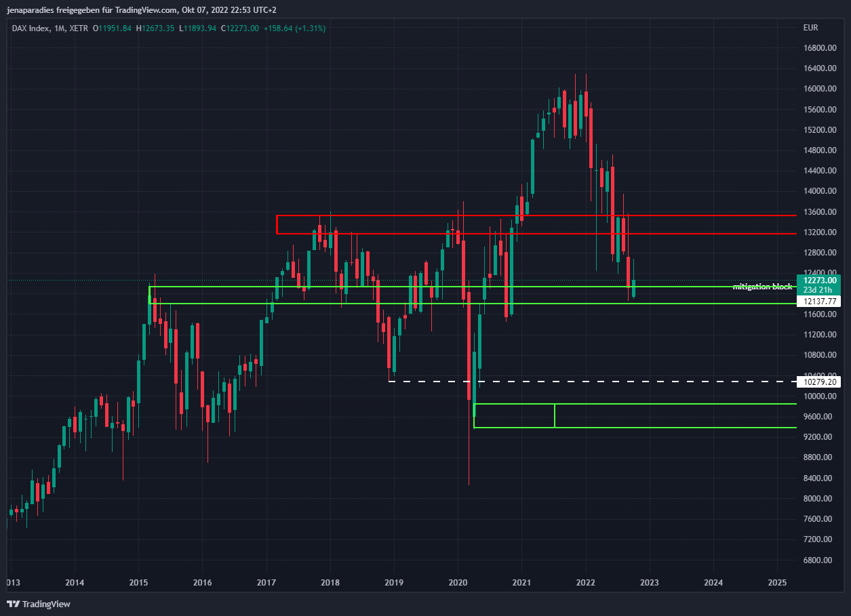Click the 8800.00 price scale label
This screenshot has height=616, width=851.
[818, 457]
